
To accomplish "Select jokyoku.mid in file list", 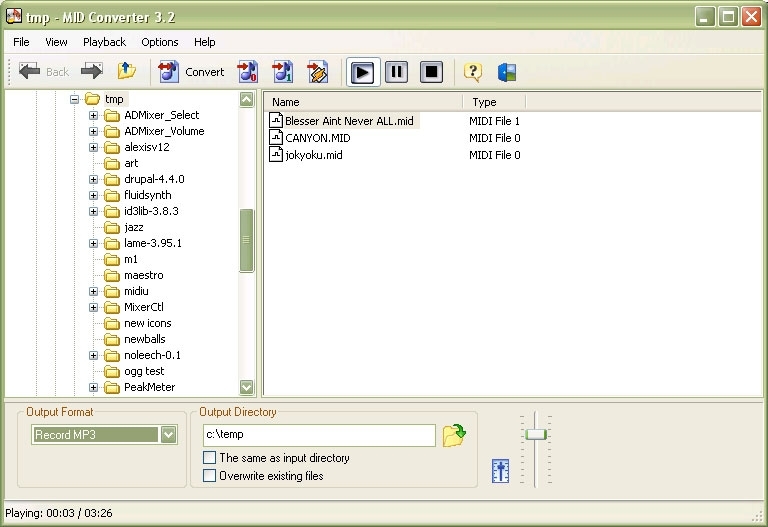I will click(313, 155).
